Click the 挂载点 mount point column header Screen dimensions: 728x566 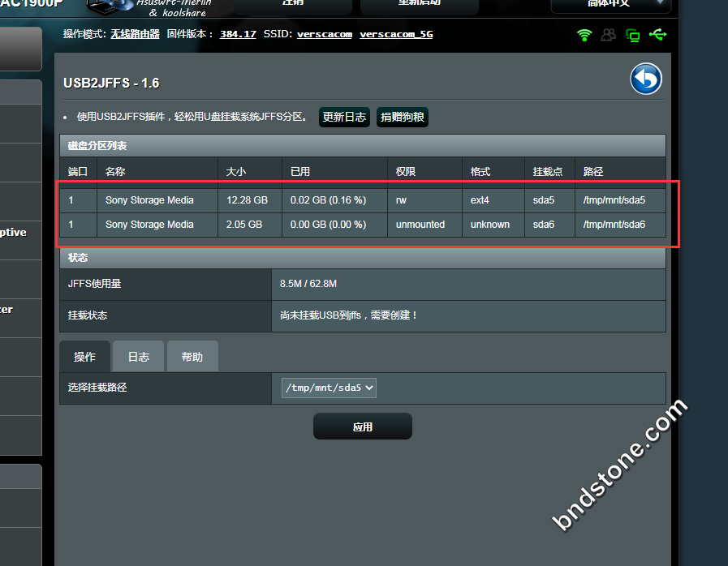[x=548, y=172]
